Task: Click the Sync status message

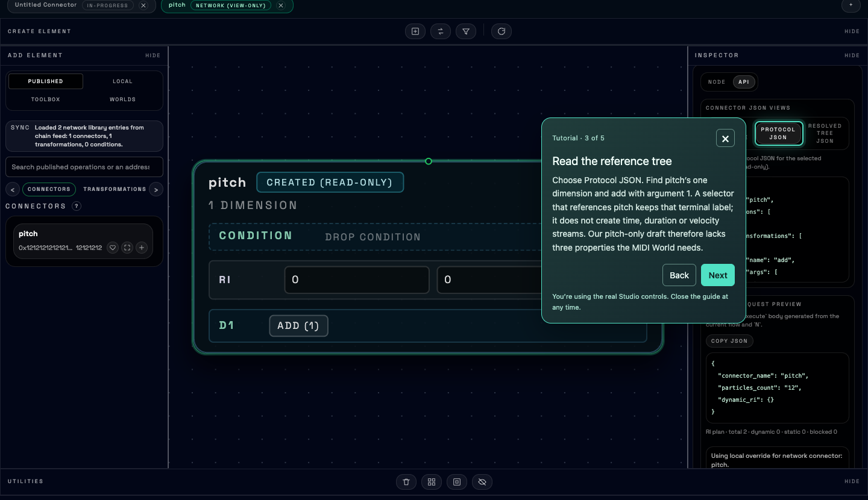Action: tap(84, 136)
